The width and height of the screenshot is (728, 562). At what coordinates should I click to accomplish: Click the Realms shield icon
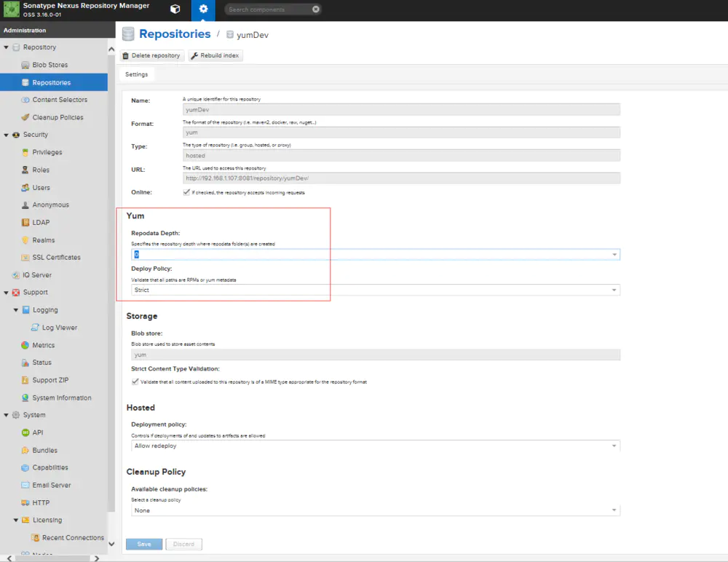pyautogui.click(x=25, y=240)
